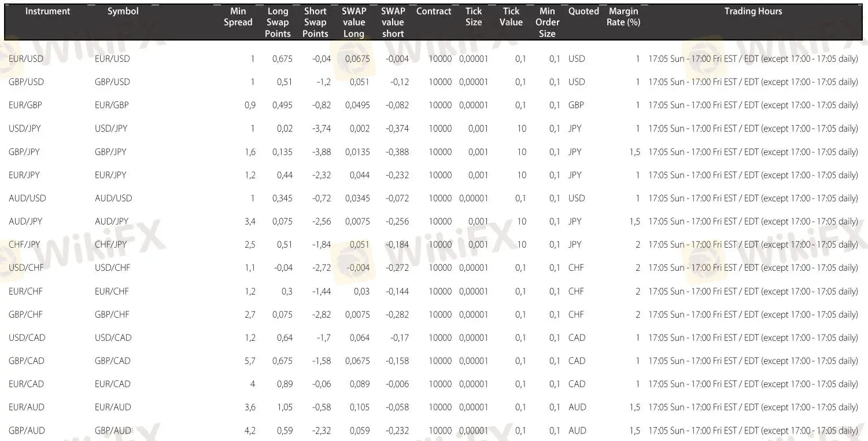The image size is (868, 441).
Task: Click GBP/JPY min spread value 1,6
Action: [x=250, y=152]
